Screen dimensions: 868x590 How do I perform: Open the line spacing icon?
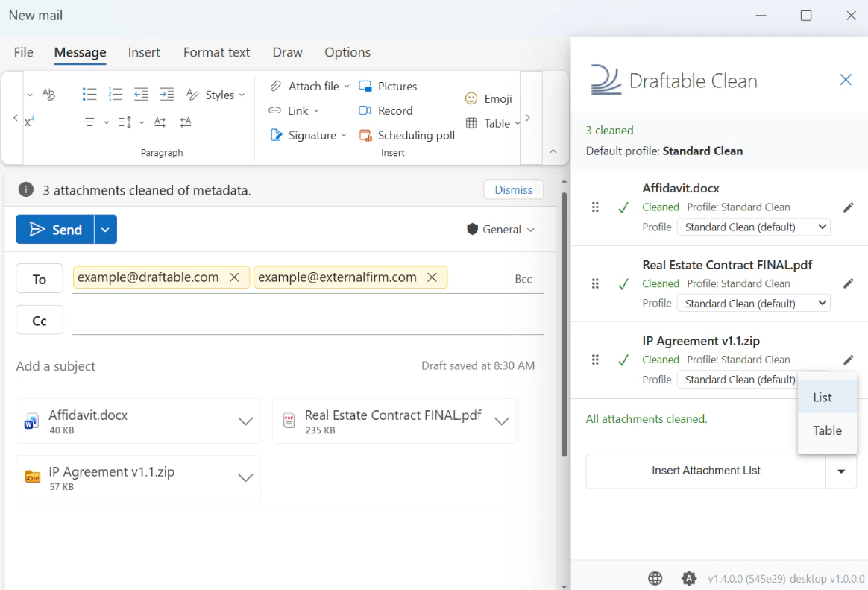coord(125,122)
